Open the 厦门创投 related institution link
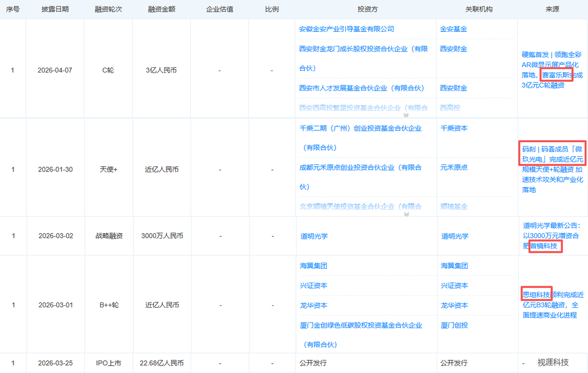The height and width of the screenshot is (373, 588). (x=454, y=325)
